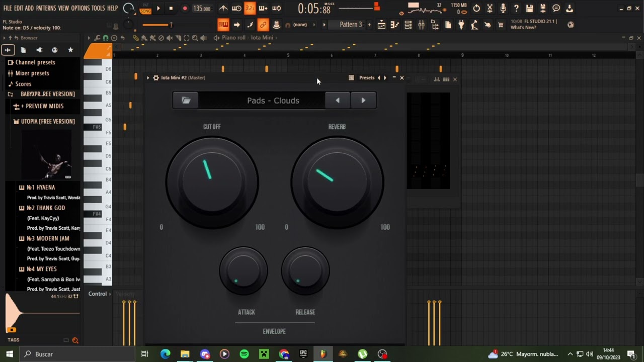644x362 pixels.
Task: Expand the UTOPIA [FREE VERSION] folder
Action: [47, 121]
